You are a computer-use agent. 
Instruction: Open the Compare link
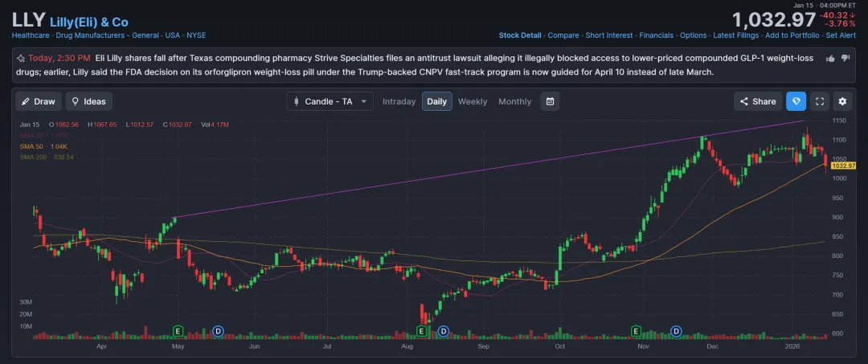563,35
